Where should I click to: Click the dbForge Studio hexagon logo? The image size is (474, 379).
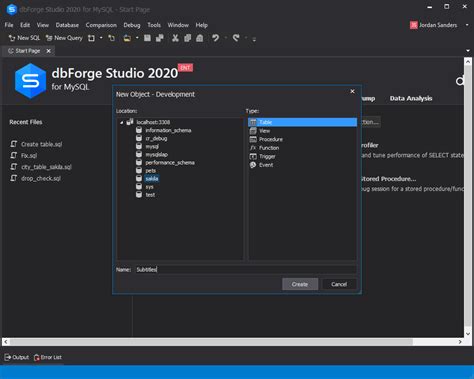30,81
